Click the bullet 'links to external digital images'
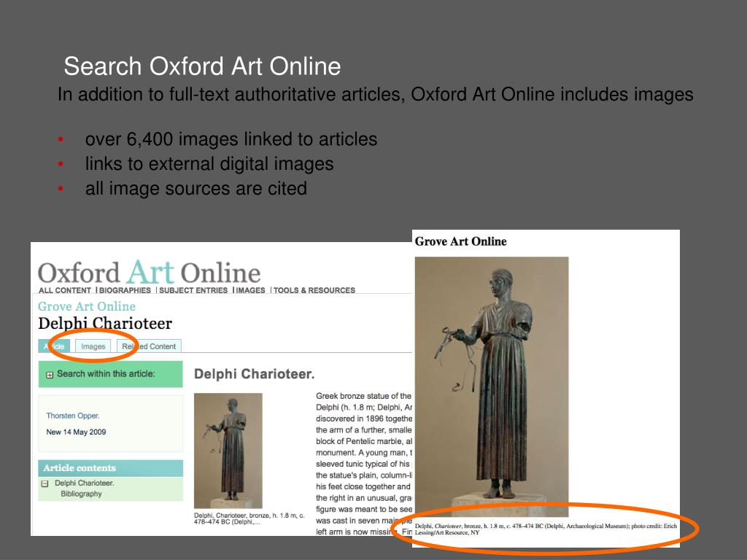747x560 pixels. click(x=209, y=164)
